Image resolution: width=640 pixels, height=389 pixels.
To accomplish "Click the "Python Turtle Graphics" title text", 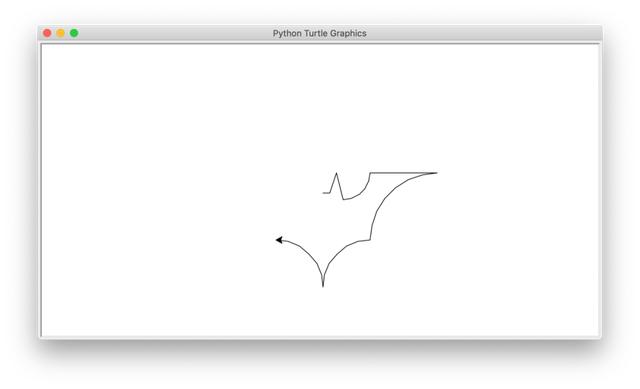I will click(x=320, y=33).
